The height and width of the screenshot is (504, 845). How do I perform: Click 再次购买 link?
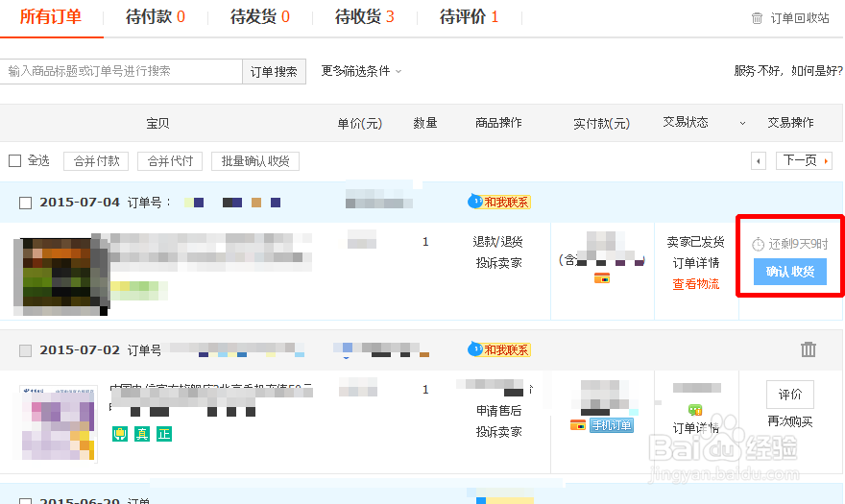[790, 421]
